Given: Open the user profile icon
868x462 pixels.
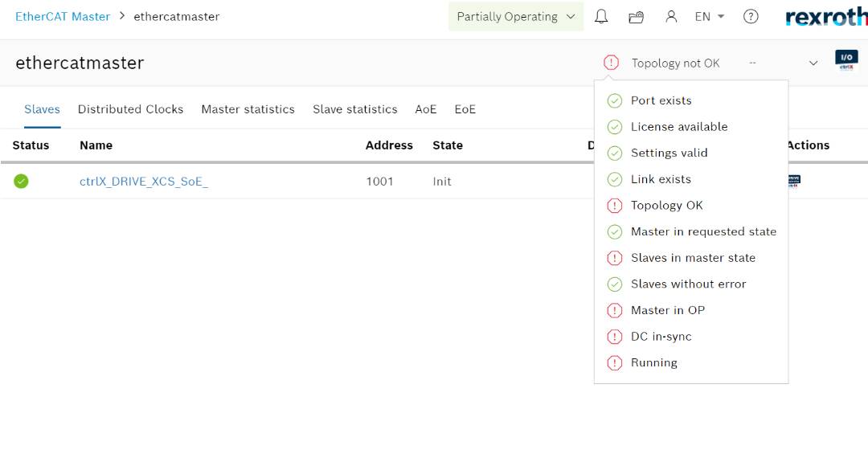Looking at the screenshot, I should click(x=671, y=17).
